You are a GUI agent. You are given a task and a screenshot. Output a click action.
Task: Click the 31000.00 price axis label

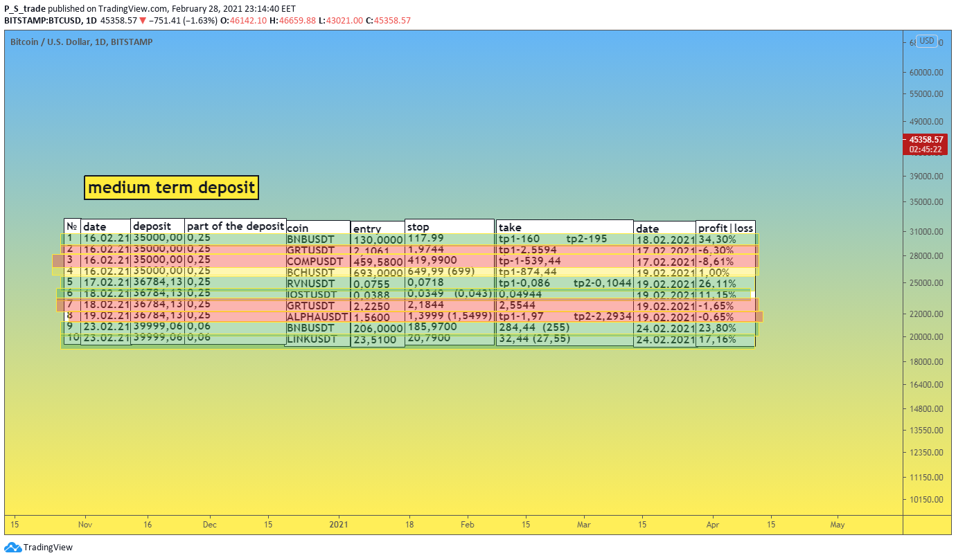(x=927, y=232)
